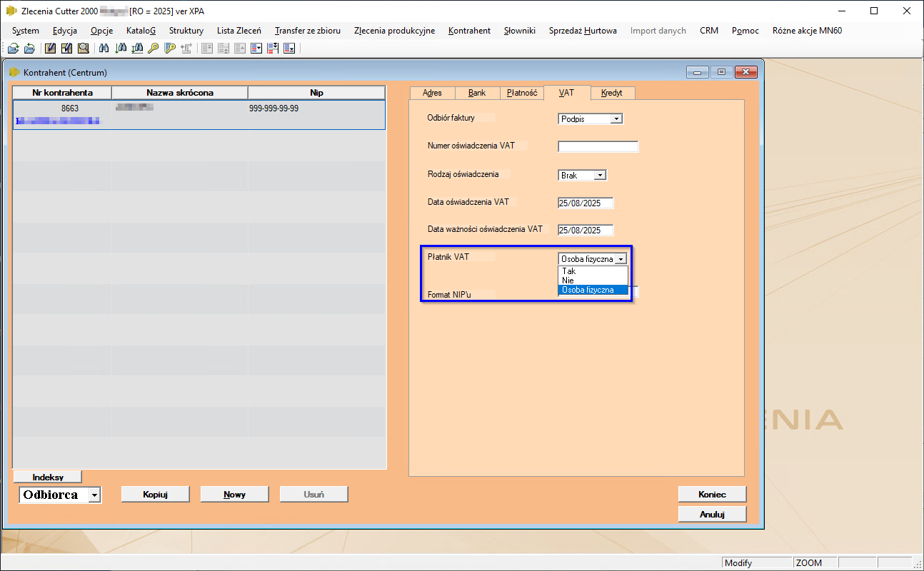Switch to the Bank tab
Screen dimensions: 924x571
(x=476, y=93)
